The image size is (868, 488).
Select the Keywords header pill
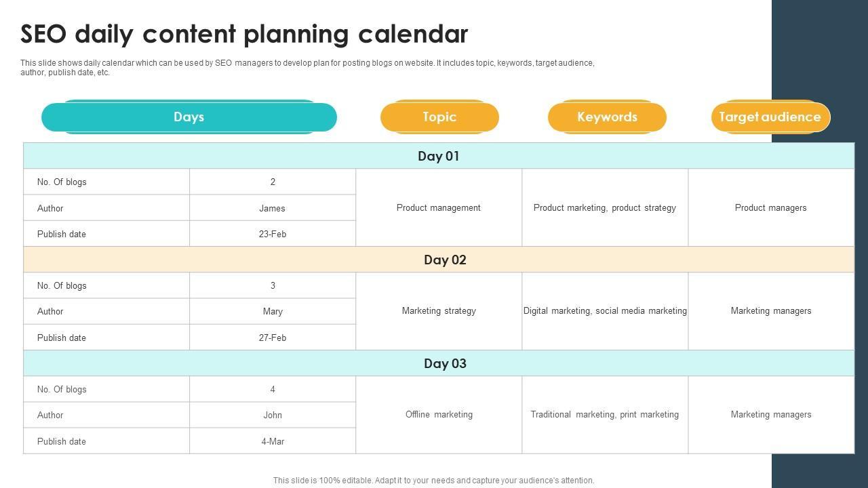(x=607, y=117)
